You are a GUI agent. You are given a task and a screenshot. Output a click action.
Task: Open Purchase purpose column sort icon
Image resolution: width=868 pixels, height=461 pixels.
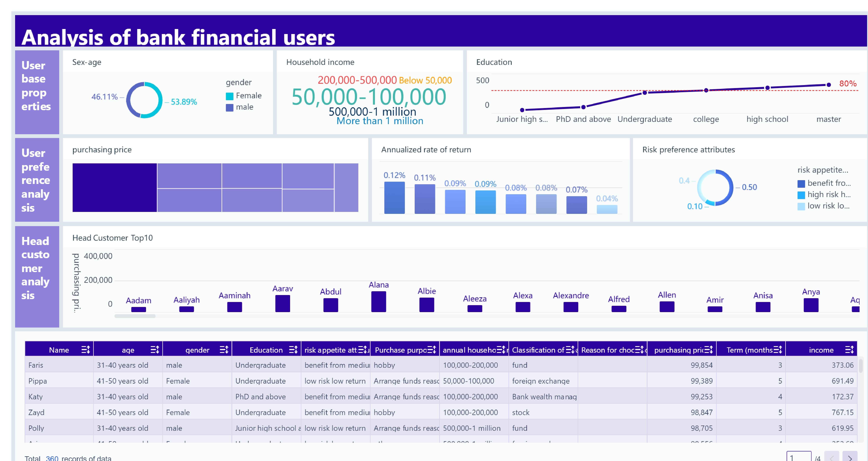[432, 350]
